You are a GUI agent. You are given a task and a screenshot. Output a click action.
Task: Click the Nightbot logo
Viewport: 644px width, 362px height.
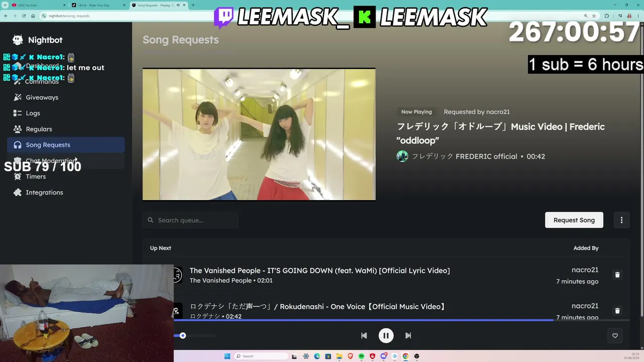[38, 40]
